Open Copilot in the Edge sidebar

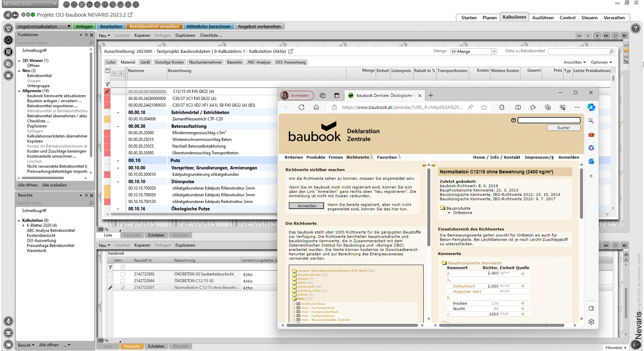coord(592,107)
